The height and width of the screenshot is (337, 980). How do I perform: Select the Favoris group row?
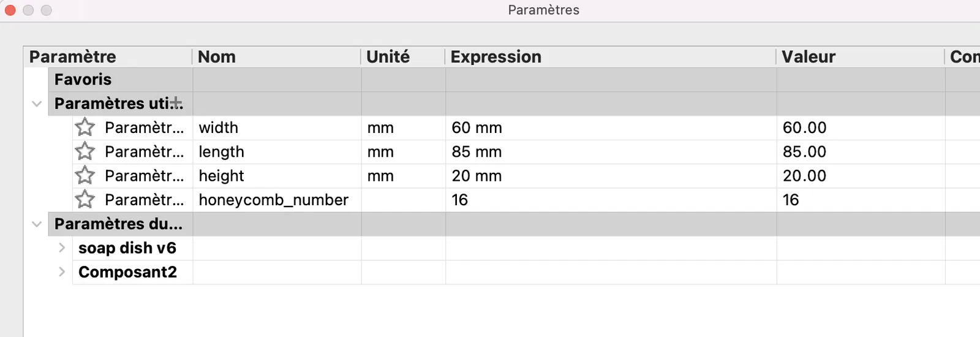click(x=83, y=80)
